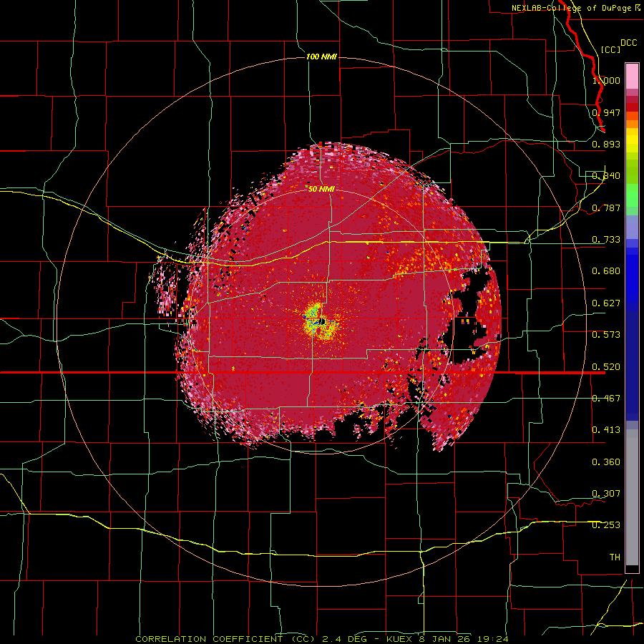The image size is (644, 644).
Task: Select the 0.573 scale value
Action: coord(606,335)
